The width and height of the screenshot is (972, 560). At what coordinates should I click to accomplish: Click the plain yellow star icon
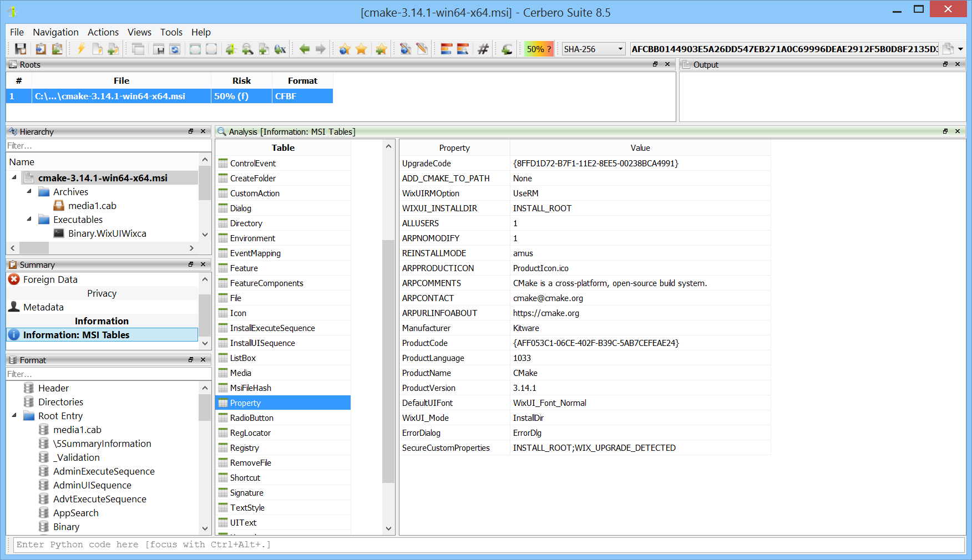point(361,49)
